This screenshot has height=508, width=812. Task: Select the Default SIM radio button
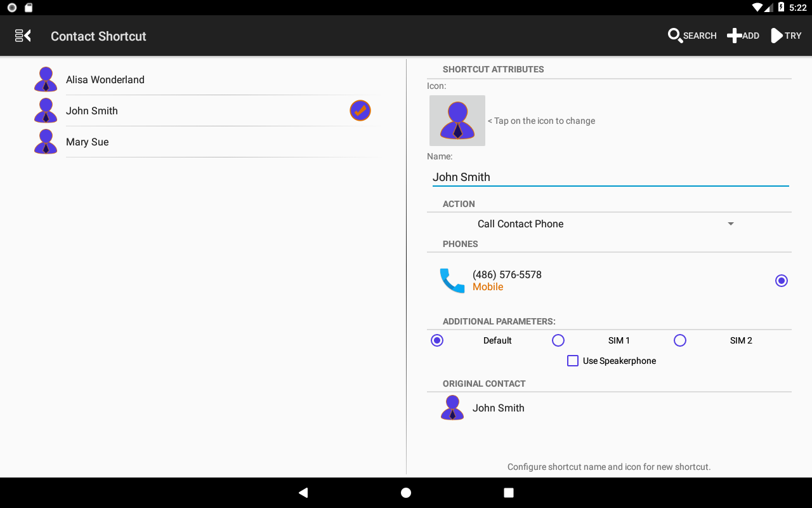pos(437,340)
